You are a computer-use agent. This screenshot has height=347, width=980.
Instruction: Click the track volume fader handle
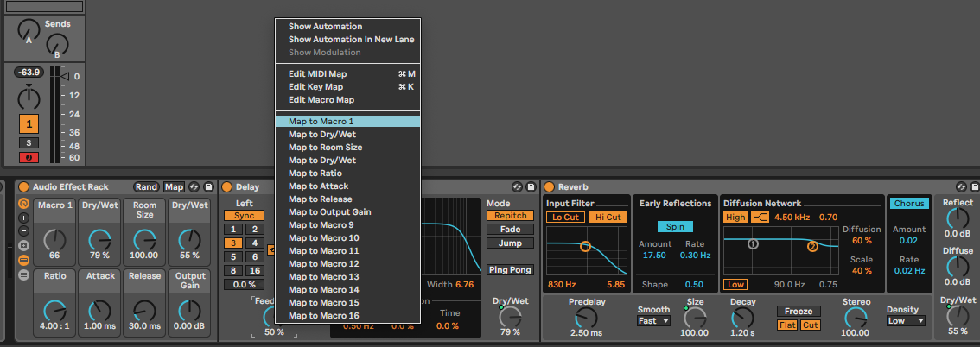[x=65, y=75]
